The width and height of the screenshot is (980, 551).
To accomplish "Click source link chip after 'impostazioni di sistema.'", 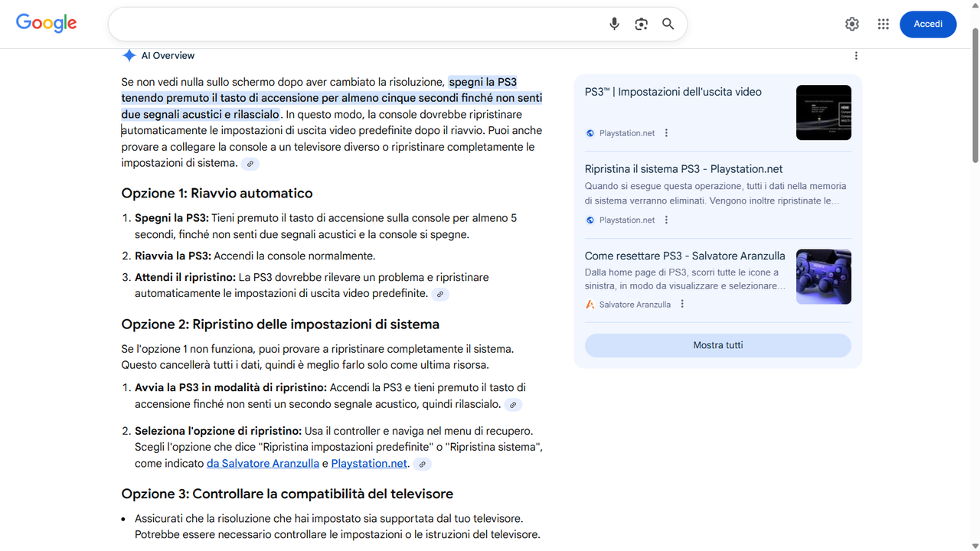I will point(250,164).
